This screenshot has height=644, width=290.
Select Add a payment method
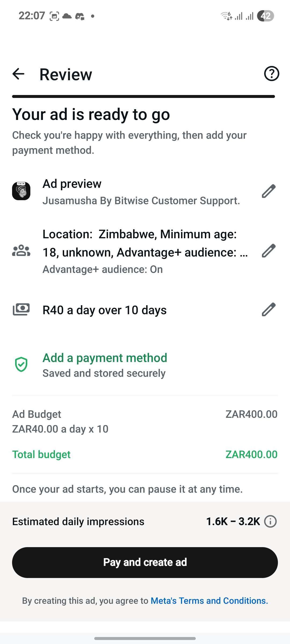click(105, 358)
